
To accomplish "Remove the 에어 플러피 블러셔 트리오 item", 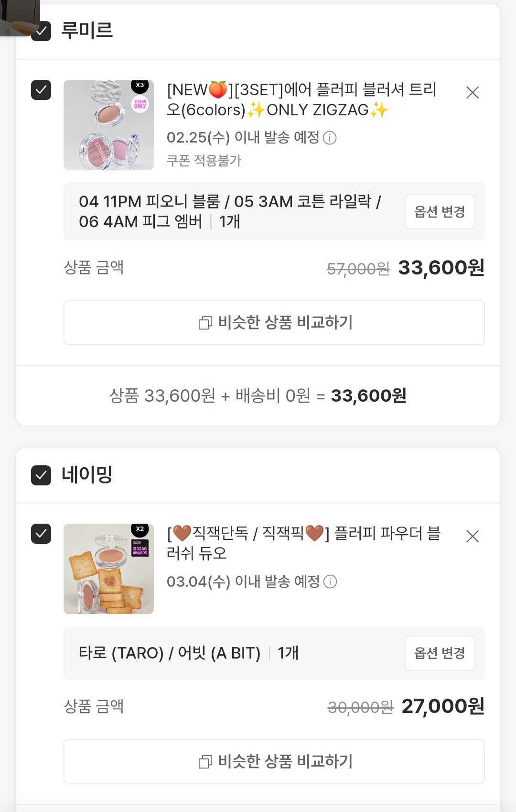I will pos(472,92).
